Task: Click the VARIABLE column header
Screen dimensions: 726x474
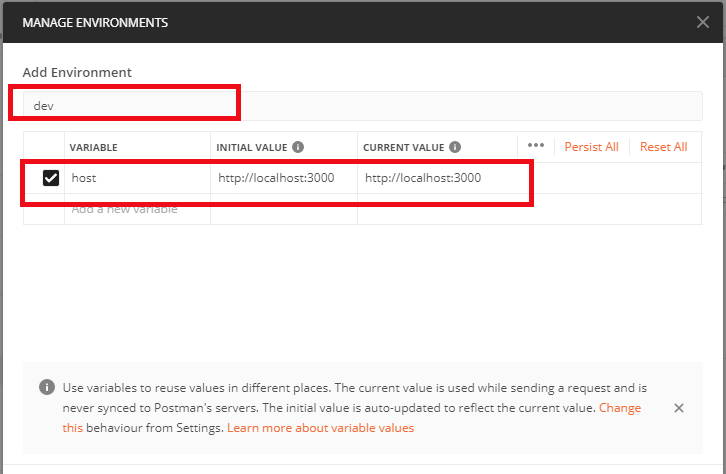Action: pyautogui.click(x=94, y=147)
